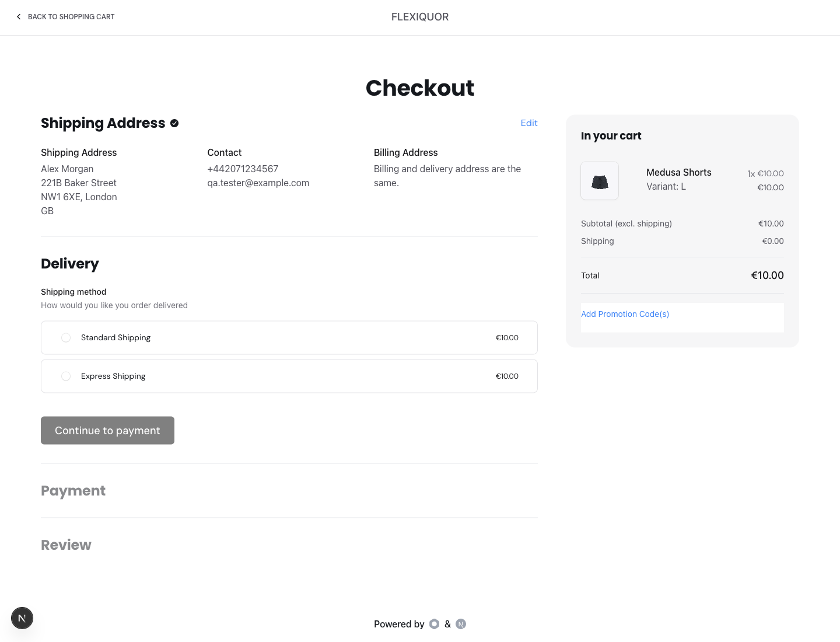Select Standard Shipping radio button
Image resolution: width=840 pixels, height=642 pixels.
[x=66, y=338]
